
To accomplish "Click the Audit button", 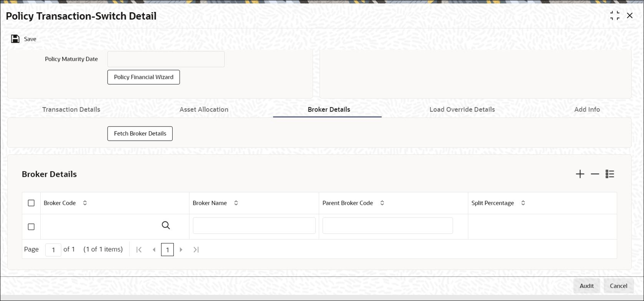I will click(x=587, y=286).
